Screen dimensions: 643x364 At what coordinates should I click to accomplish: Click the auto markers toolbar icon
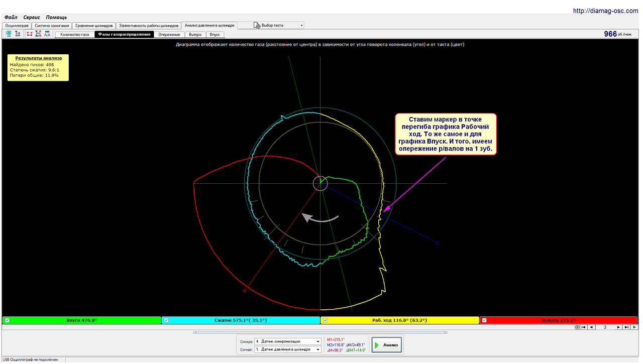tap(38, 34)
